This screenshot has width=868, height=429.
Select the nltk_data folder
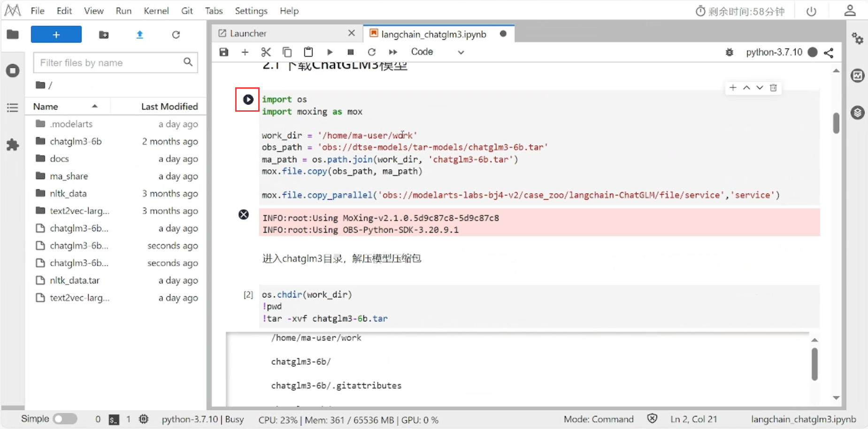coord(116,193)
